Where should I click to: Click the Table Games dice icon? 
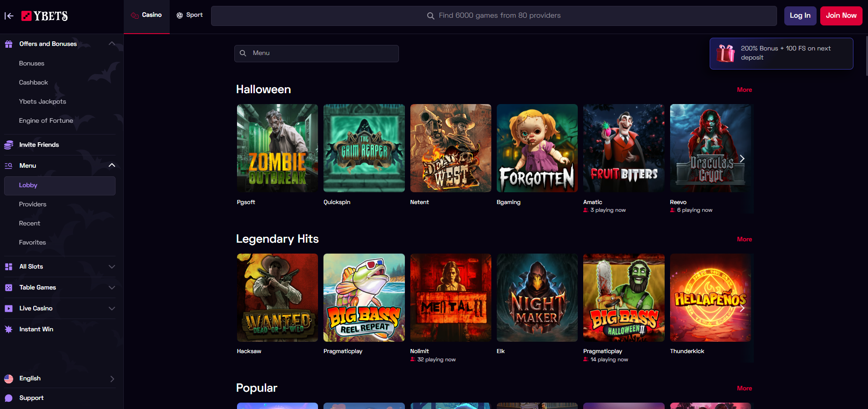9,287
